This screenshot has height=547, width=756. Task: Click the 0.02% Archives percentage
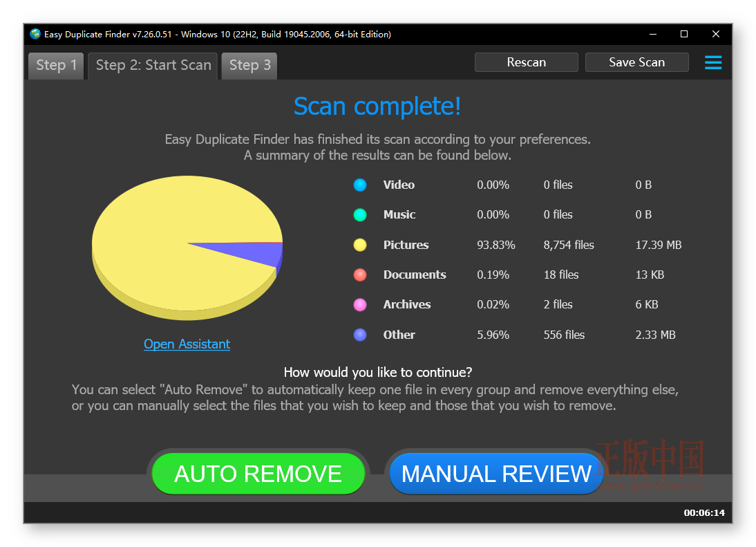point(493,305)
